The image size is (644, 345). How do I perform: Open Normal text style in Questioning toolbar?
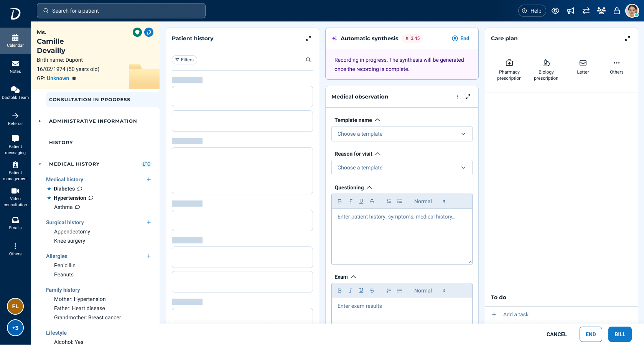pos(430,201)
